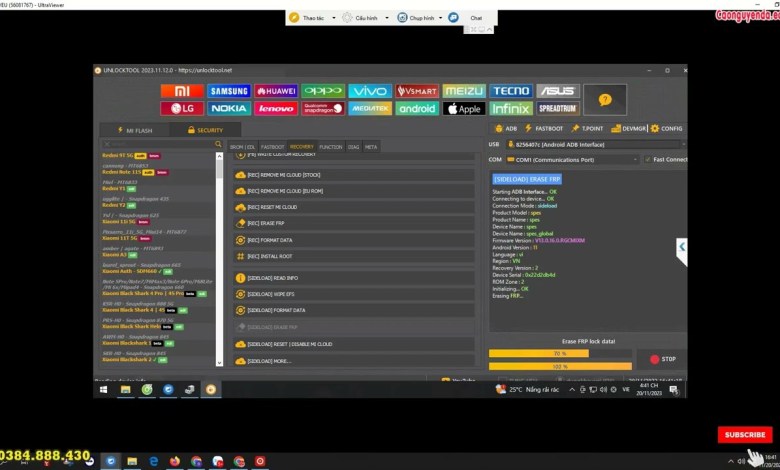Screen dimensions: 780x470
Task: Switch to the FASTBOOT sub-tab
Action: point(273,147)
